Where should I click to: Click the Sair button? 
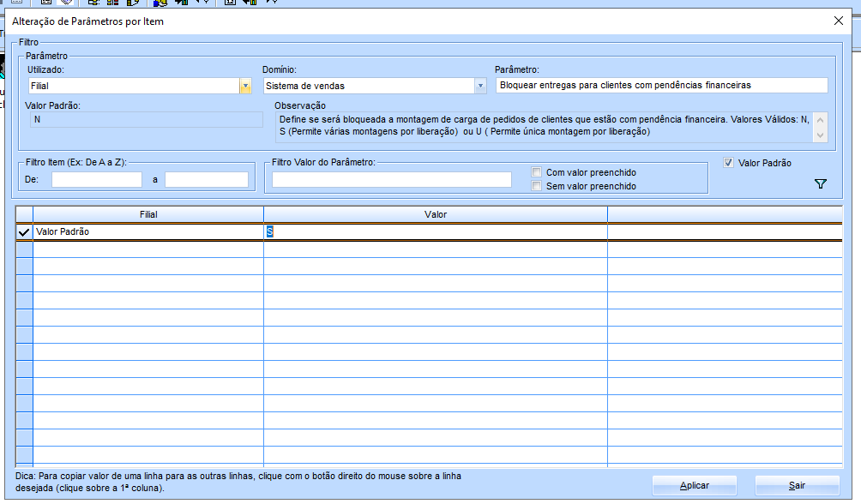point(797,485)
